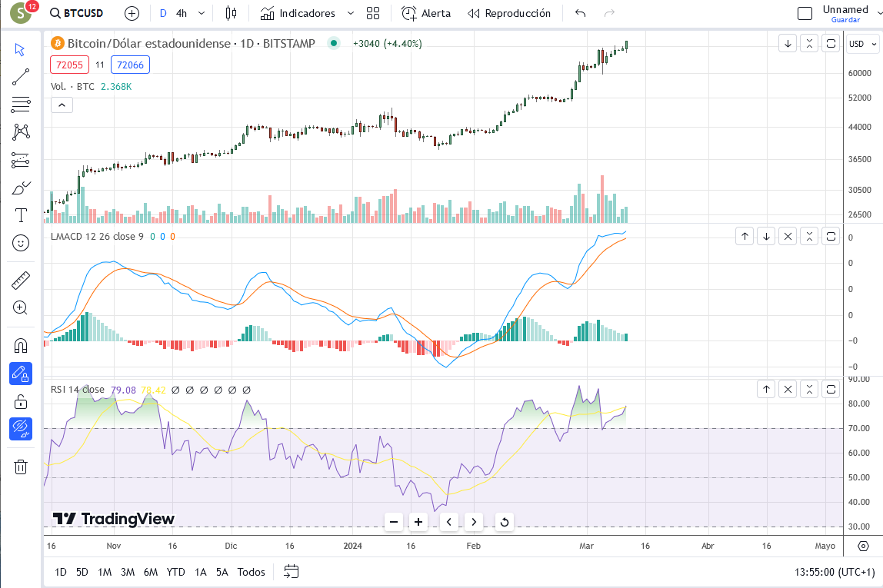Image resolution: width=883 pixels, height=588 pixels.
Task: Delete the RSI pane
Action: [x=788, y=390]
